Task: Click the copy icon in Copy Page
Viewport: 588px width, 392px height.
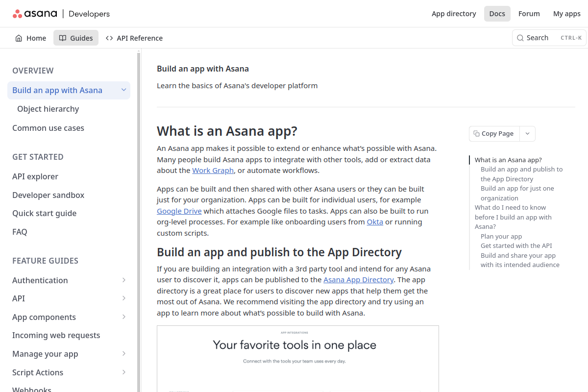Action: (477, 134)
